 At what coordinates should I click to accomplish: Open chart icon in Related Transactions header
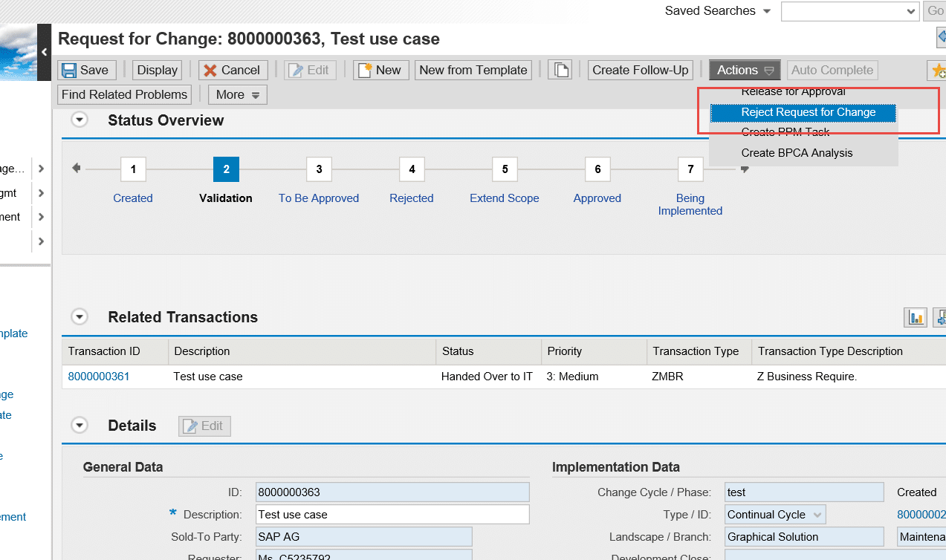[915, 317]
